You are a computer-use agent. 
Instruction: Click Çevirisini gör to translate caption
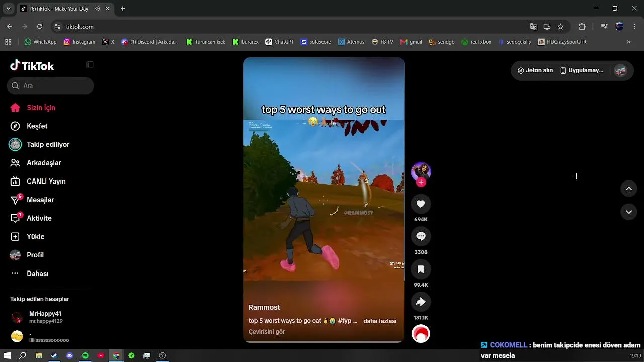tap(267, 332)
